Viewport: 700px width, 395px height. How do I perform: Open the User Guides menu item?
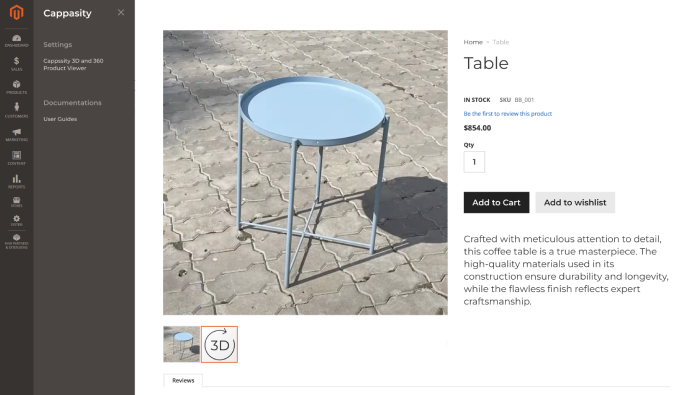tap(60, 119)
